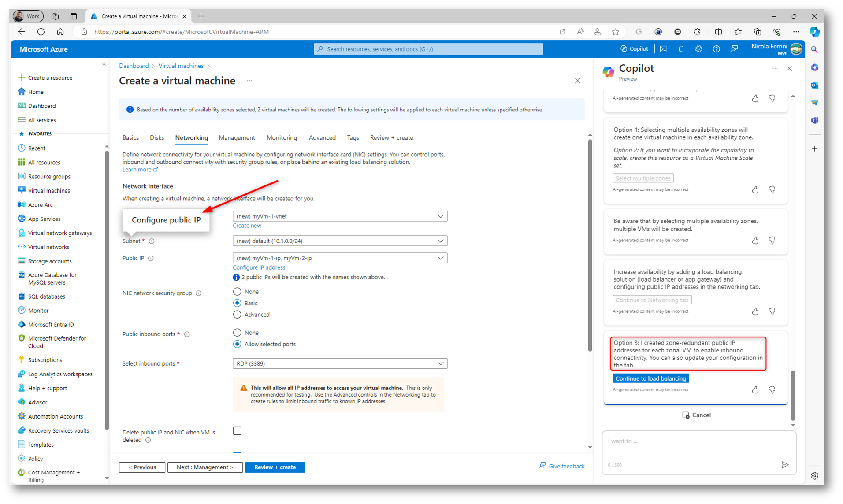Give thumbs up to Option 3 response
Viewport: 843px width, 504px height.
click(x=755, y=389)
